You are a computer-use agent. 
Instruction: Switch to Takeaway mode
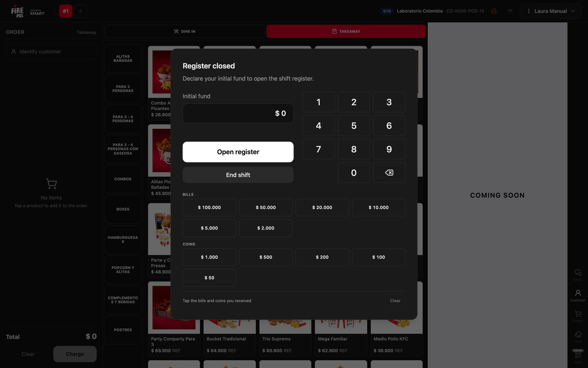tap(346, 31)
